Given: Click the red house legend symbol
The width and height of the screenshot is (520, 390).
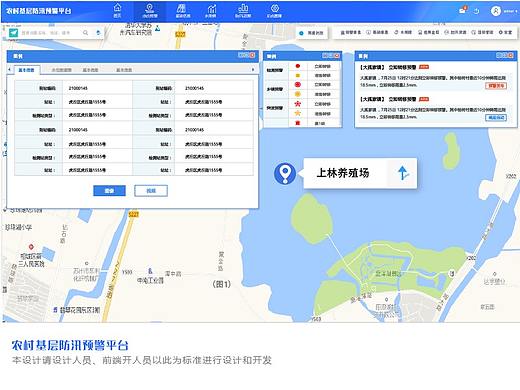Looking at the screenshot, I should pos(298,123).
